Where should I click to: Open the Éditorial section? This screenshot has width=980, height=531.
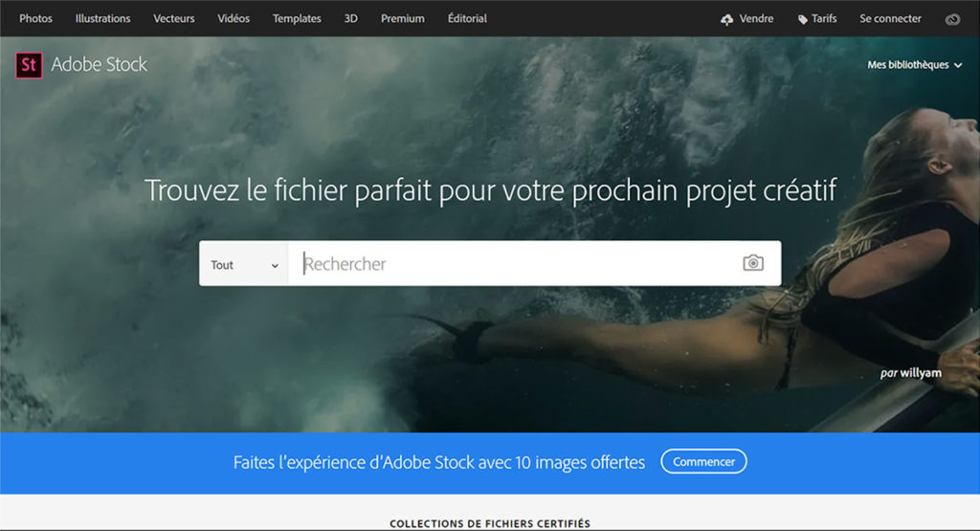pyautogui.click(x=467, y=18)
